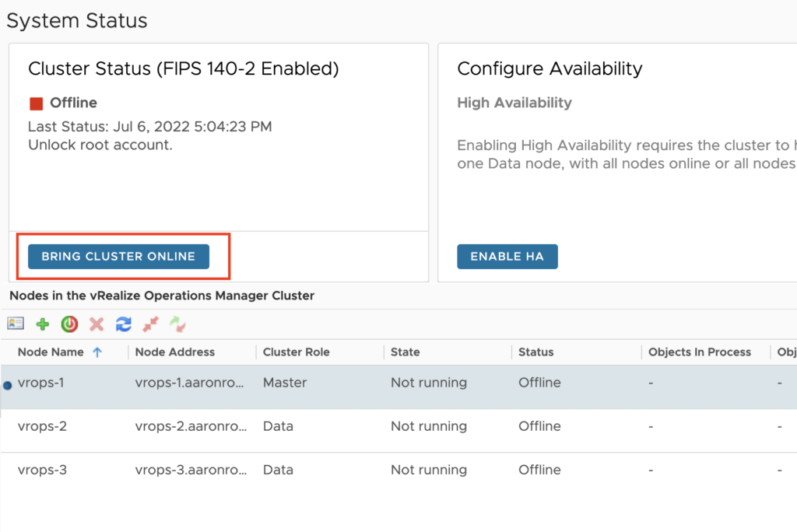The width and height of the screenshot is (797, 532).
Task: Click the blue reload nodes icon
Action: pos(123,324)
